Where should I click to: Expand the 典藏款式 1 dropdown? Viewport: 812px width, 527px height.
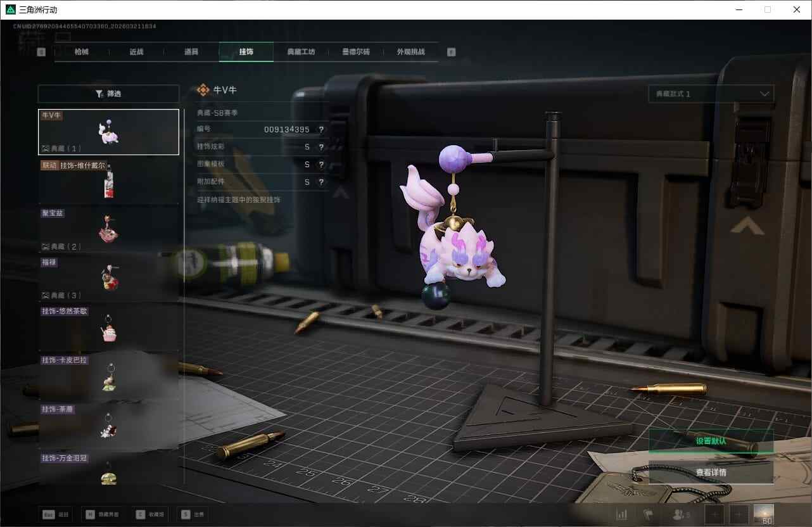pos(711,94)
